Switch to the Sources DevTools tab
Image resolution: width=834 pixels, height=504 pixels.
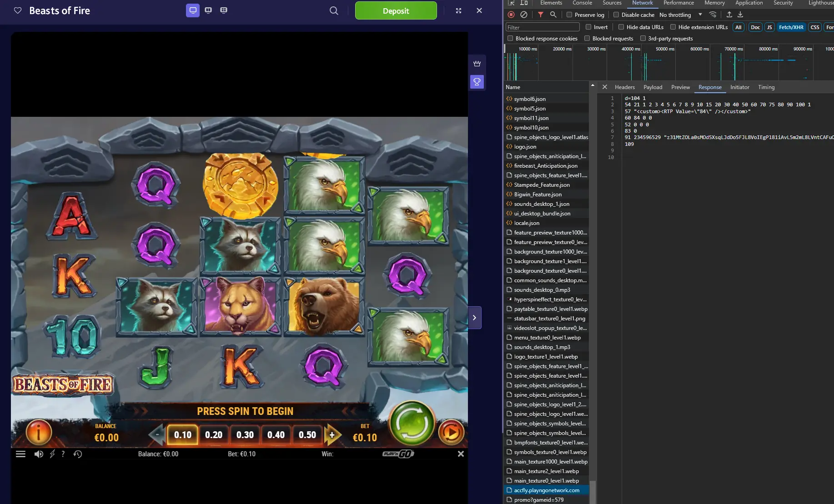[x=612, y=3]
